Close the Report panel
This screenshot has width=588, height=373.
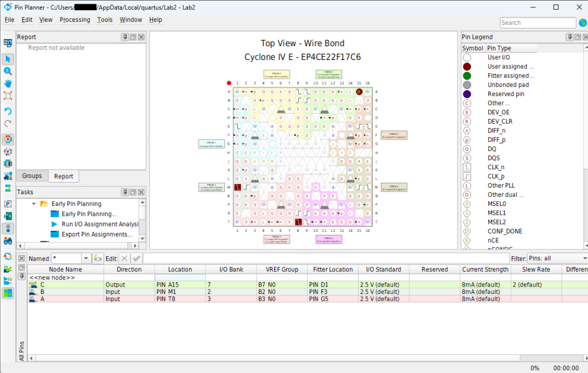pyautogui.click(x=141, y=37)
